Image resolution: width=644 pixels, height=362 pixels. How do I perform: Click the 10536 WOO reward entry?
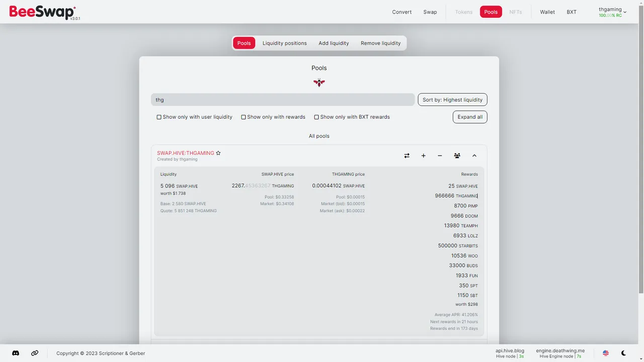(x=464, y=255)
